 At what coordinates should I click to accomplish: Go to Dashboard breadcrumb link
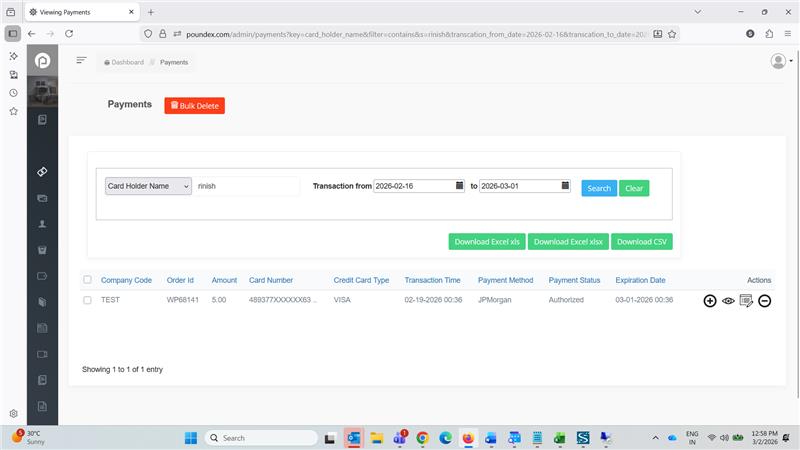[124, 62]
